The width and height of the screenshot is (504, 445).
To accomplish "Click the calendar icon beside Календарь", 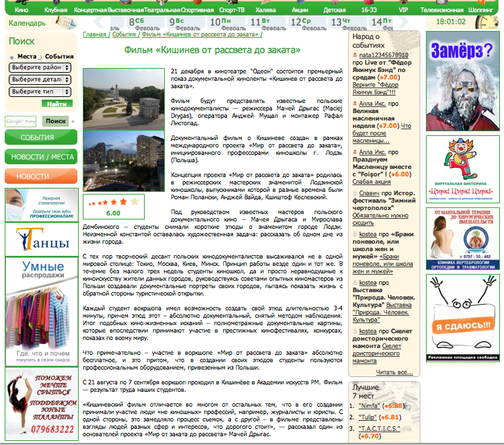I will (66, 23).
